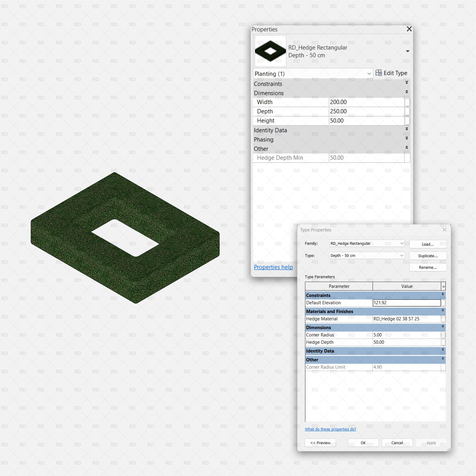Open the Properties help link

point(273,267)
